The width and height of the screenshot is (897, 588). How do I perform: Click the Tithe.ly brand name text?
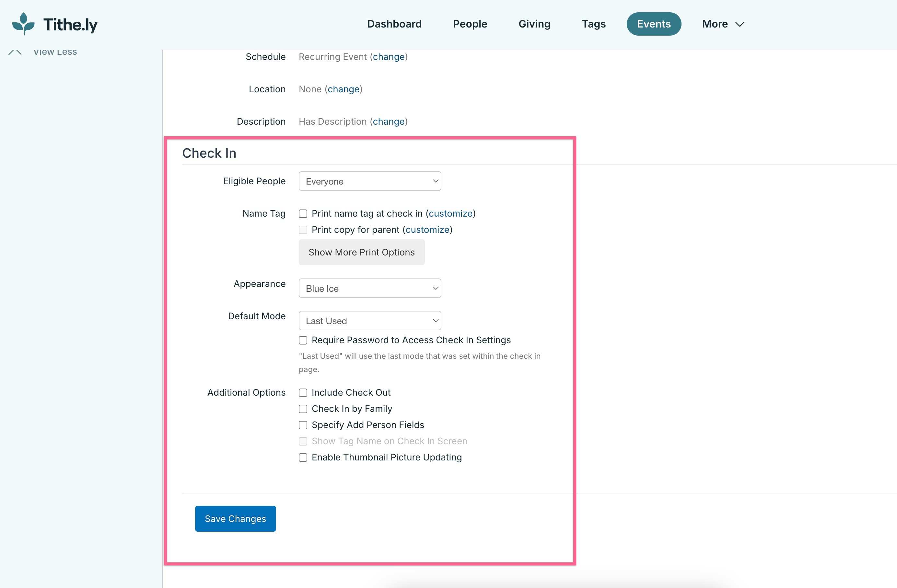70,25
